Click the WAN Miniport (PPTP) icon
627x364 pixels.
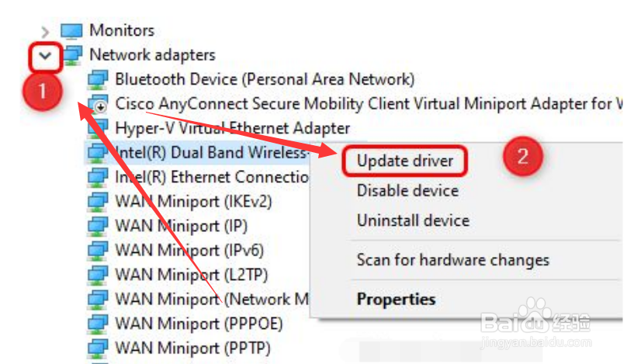coord(98,346)
